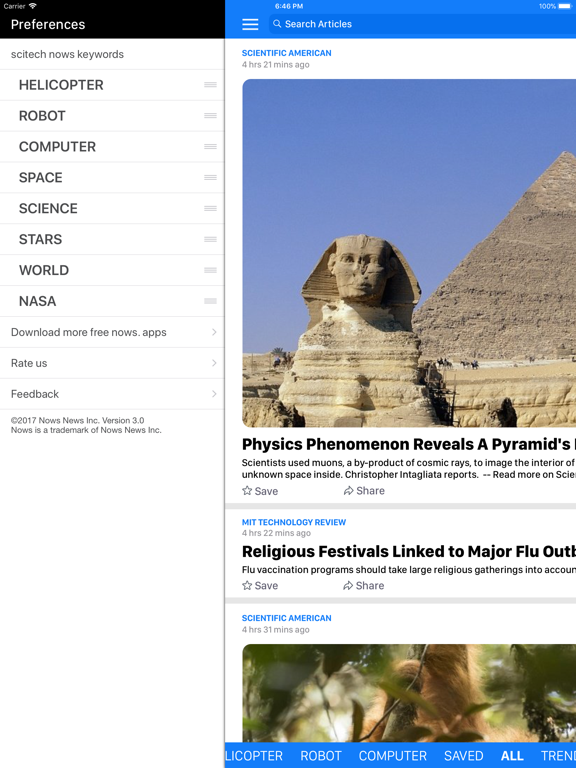
Task: Switch to the ROBOT tab at bottom
Action: pyautogui.click(x=321, y=756)
